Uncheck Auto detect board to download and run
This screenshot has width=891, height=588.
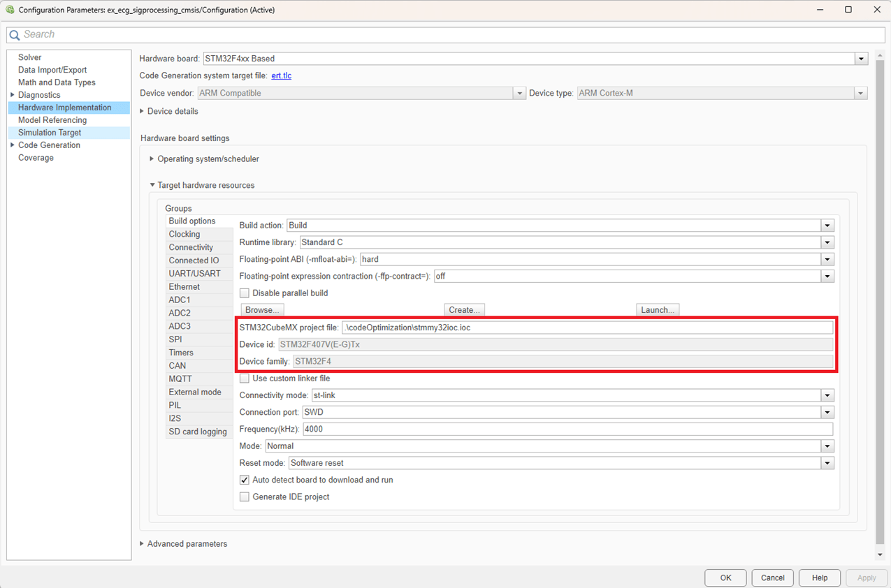245,480
